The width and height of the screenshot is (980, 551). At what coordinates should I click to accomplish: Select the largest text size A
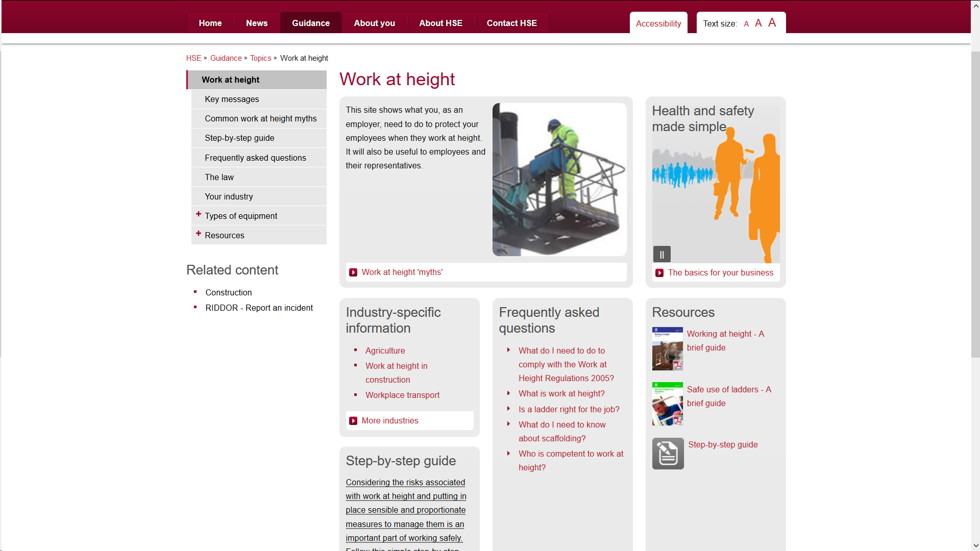click(772, 22)
